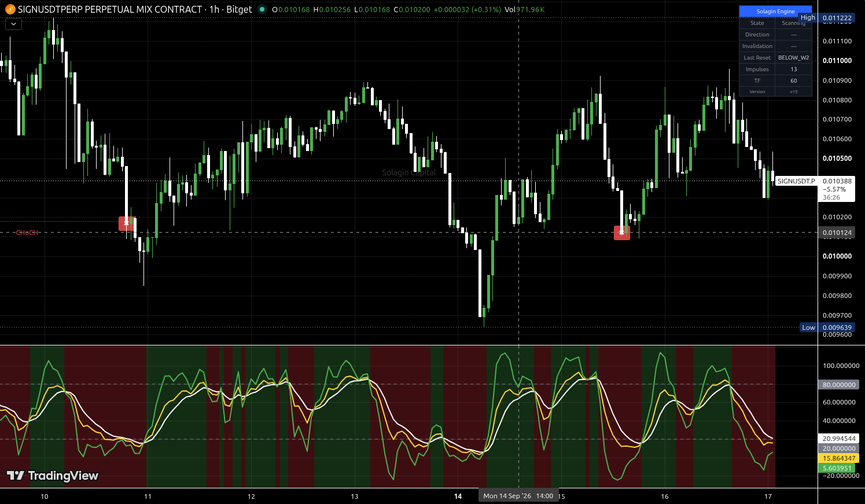Click the −5.57% change under the price tag

click(x=834, y=189)
